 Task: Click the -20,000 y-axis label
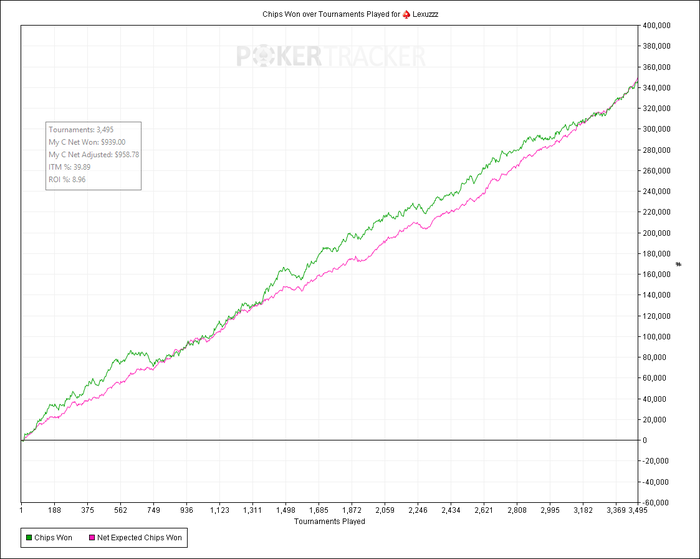point(655,461)
